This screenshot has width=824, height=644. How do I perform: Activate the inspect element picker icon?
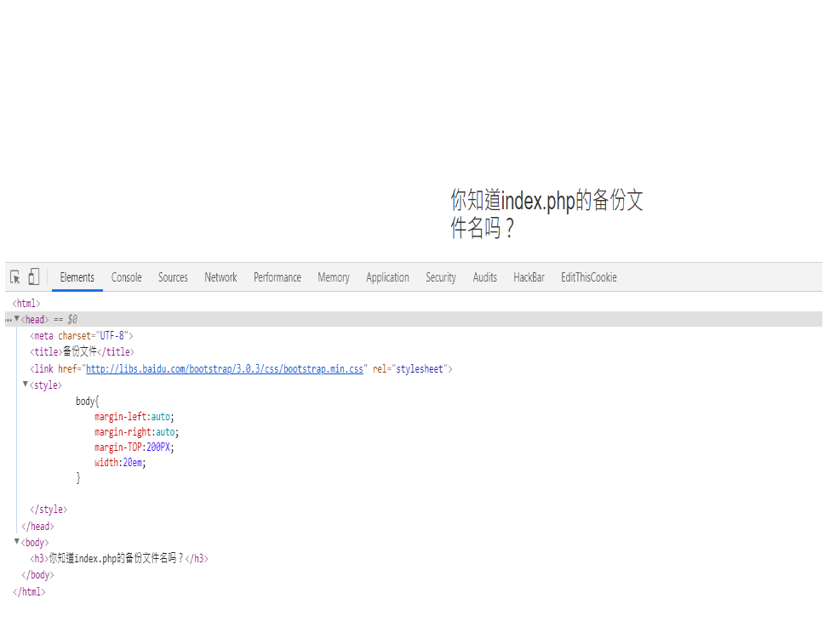(15, 276)
